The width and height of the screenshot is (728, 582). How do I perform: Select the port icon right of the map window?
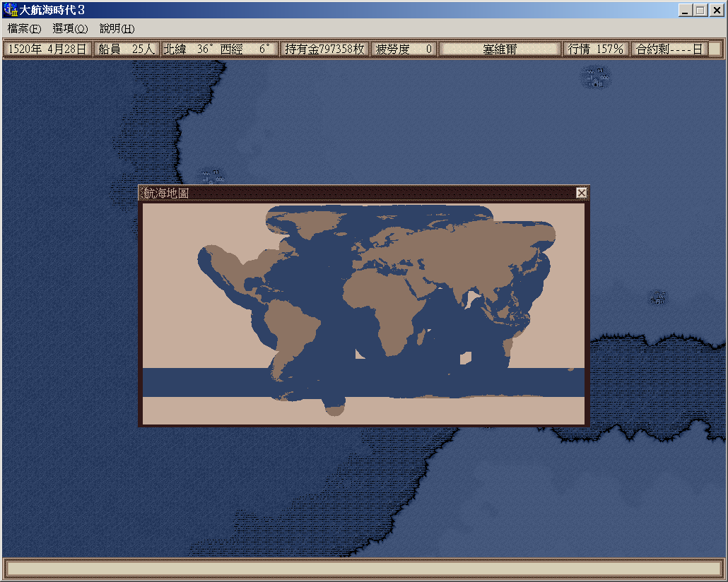pos(658,297)
